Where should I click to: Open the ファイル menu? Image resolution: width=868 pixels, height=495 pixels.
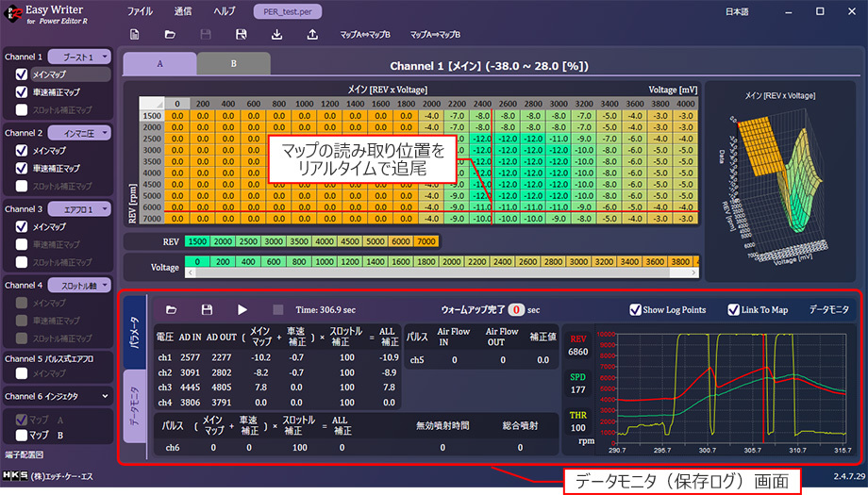140,11
